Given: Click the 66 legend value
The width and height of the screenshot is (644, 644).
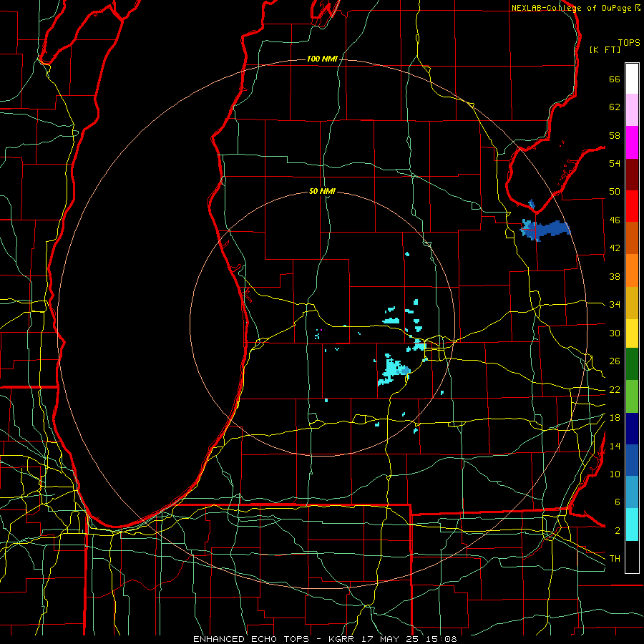Looking at the screenshot, I should [615, 79].
